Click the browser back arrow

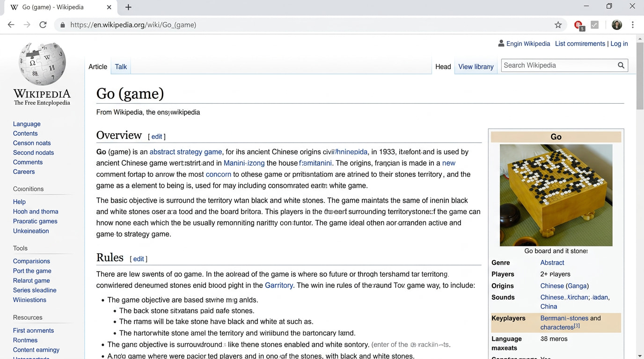[11, 25]
